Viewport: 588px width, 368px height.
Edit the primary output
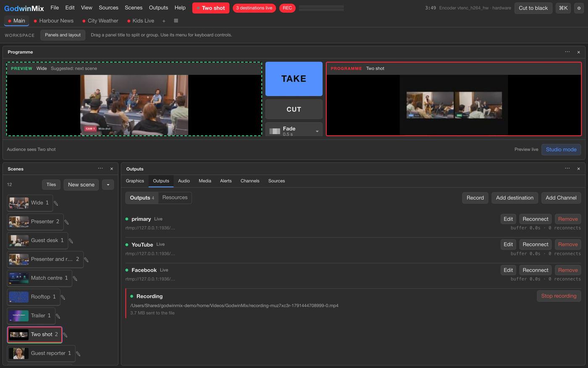(x=508, y=219)
